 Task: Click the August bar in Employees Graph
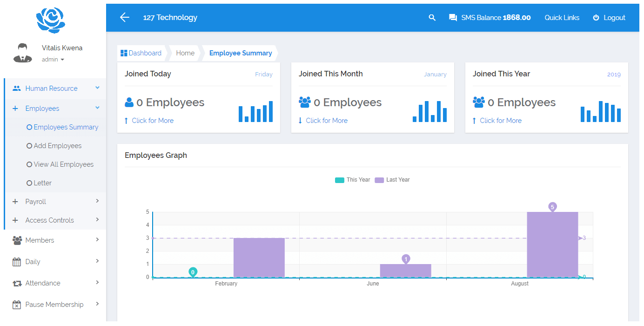click(552, 244)
